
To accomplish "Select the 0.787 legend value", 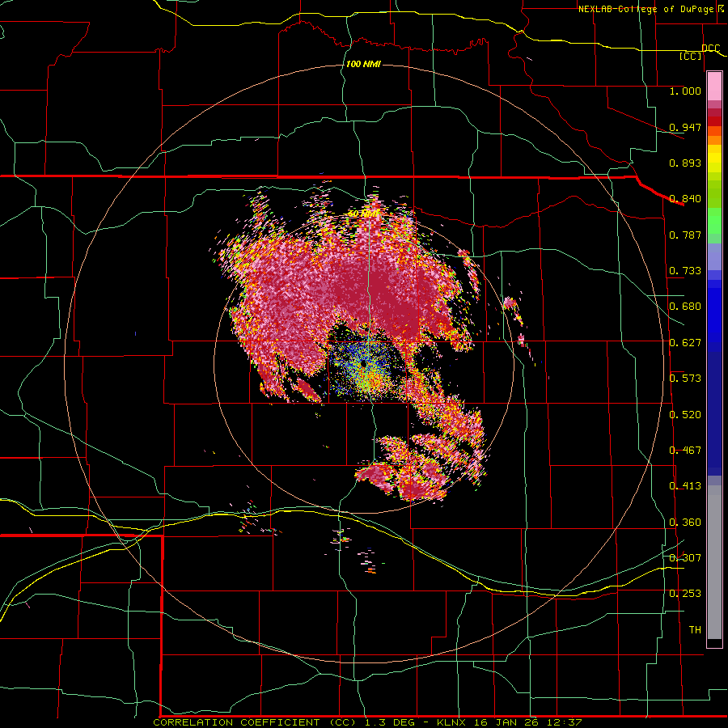I will (x=685, y=235).
